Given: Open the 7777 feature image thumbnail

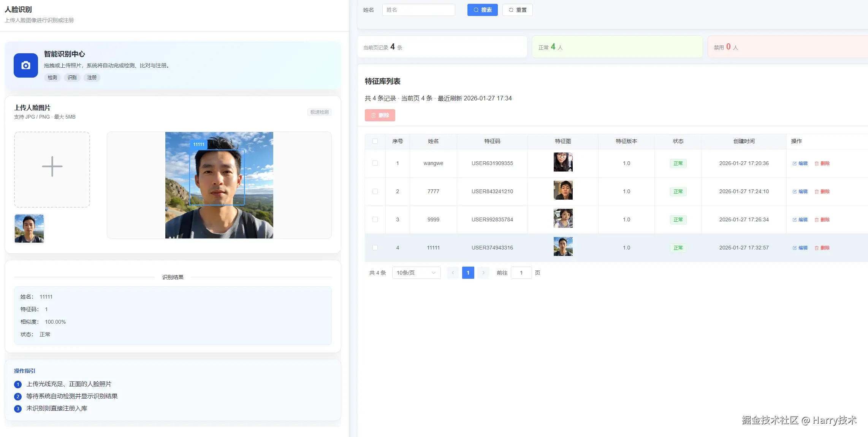Looking at the screenshot, I should (x=563, y=190).
